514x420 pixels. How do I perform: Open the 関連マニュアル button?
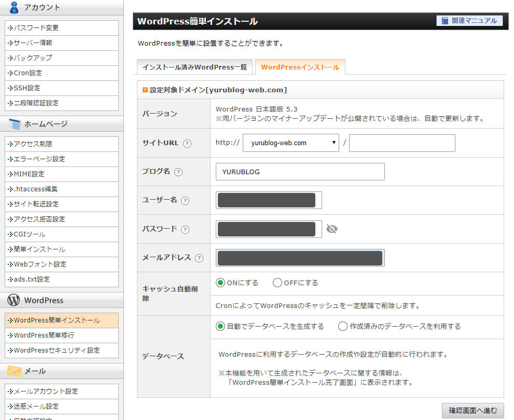coord(470,21)
